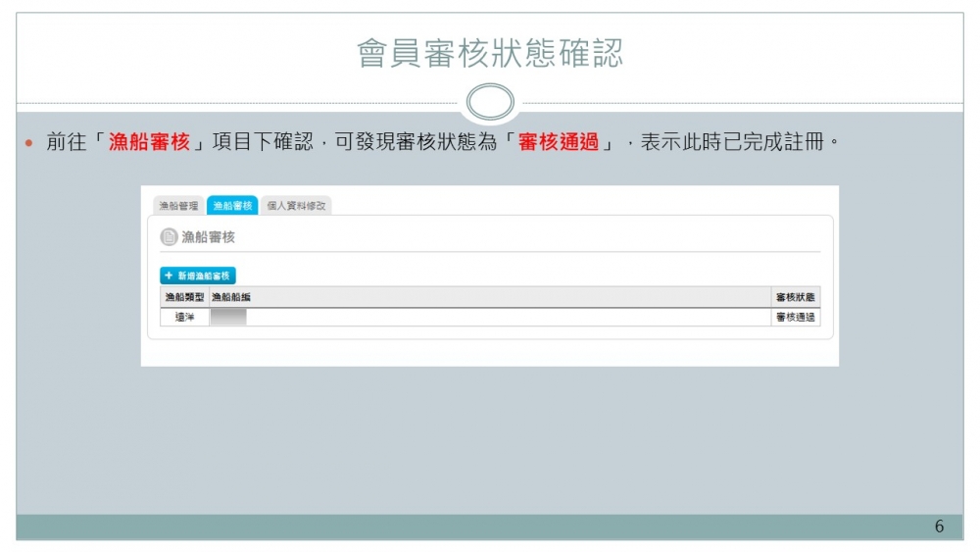Select the 漁船審核 tab
Screen dimensions: 980x552
232,206
